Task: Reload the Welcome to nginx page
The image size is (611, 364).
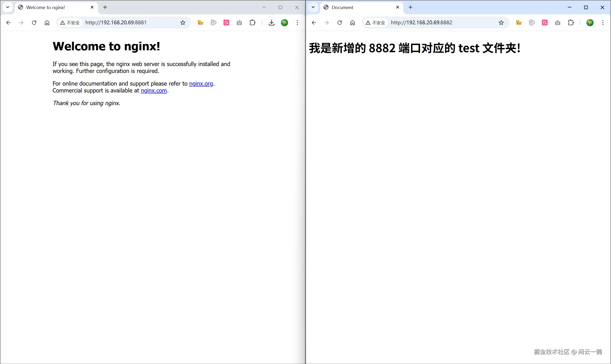Action: [34, 23]
